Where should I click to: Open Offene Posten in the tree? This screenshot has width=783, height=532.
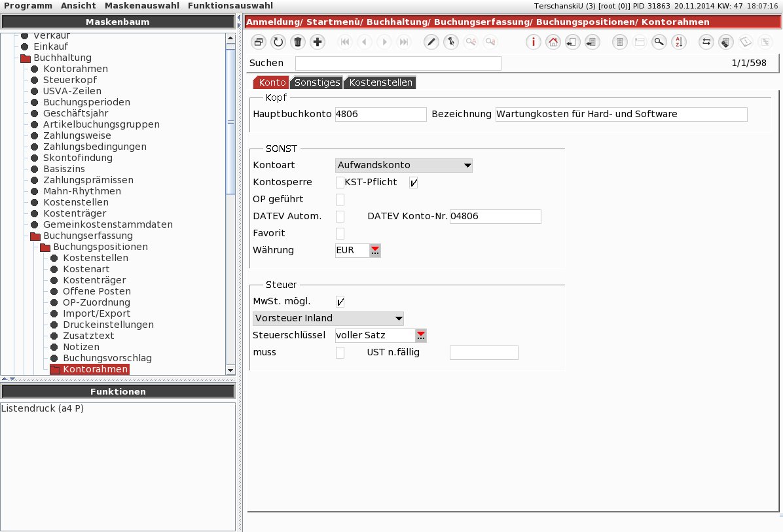pyautogui.click(x=97, y=291)
